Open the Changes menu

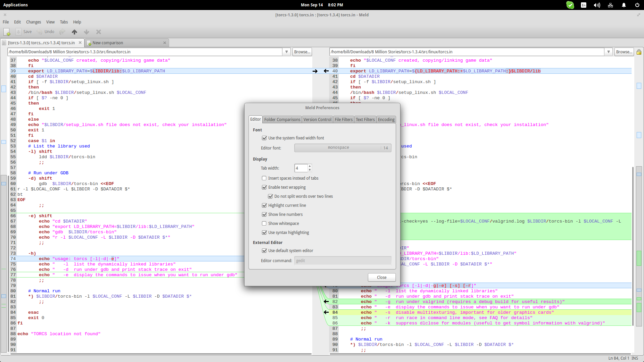pos(34,22)
